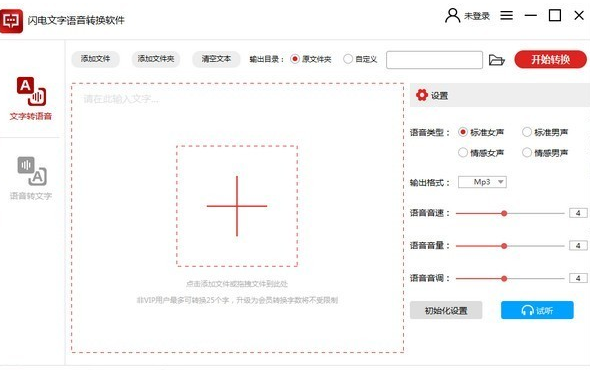Click the 语音音调 value box showing 4
This screenshot has height=370, width=590.
(x=578, y=278)
